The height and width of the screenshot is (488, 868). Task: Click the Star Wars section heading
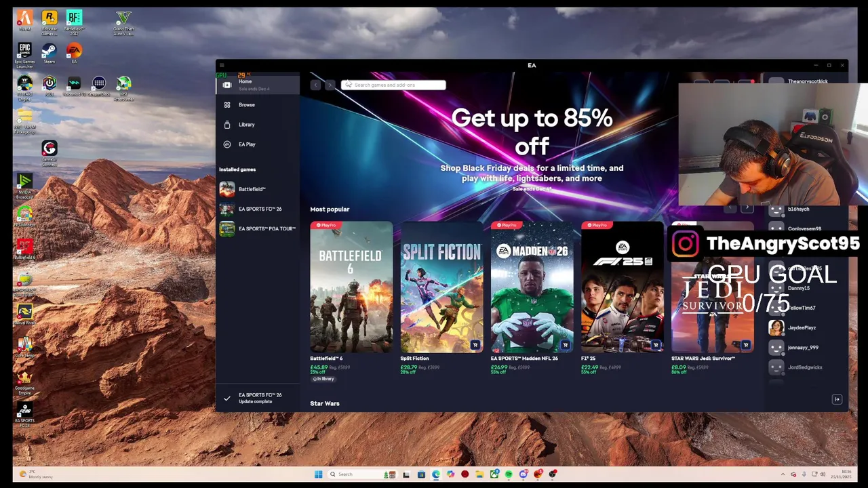tap(325, 403)
